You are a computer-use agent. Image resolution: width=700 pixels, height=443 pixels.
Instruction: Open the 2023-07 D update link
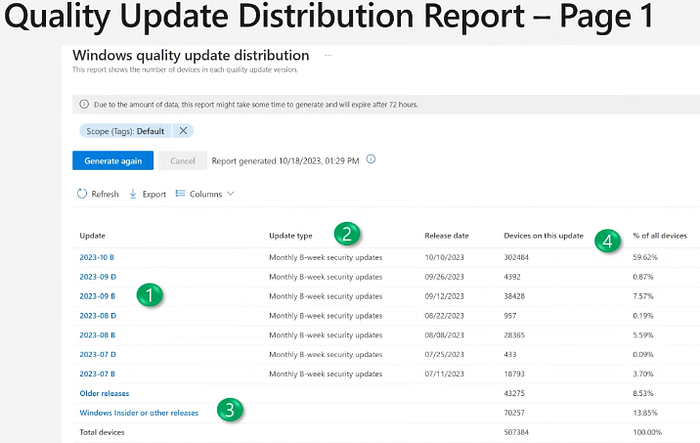point(98,354)
